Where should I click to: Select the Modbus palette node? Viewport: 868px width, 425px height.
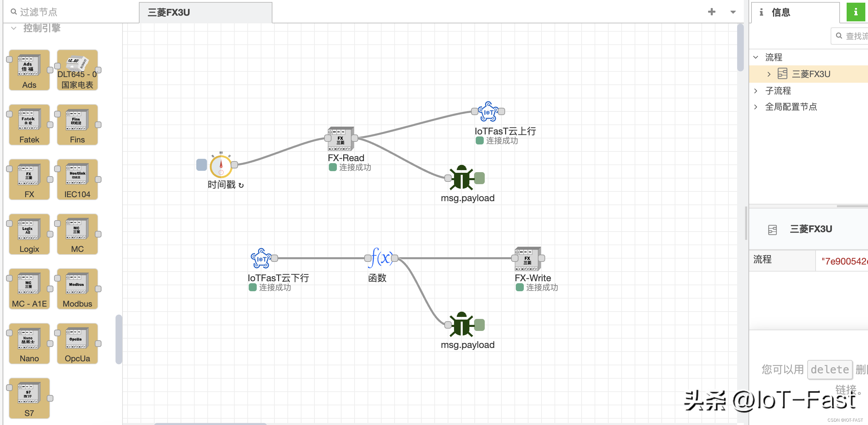point(77,289)
